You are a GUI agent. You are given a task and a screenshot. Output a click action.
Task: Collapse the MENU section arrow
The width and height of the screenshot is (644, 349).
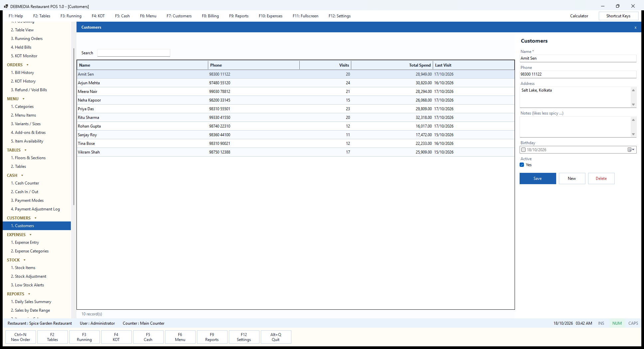tap(24, 99)
